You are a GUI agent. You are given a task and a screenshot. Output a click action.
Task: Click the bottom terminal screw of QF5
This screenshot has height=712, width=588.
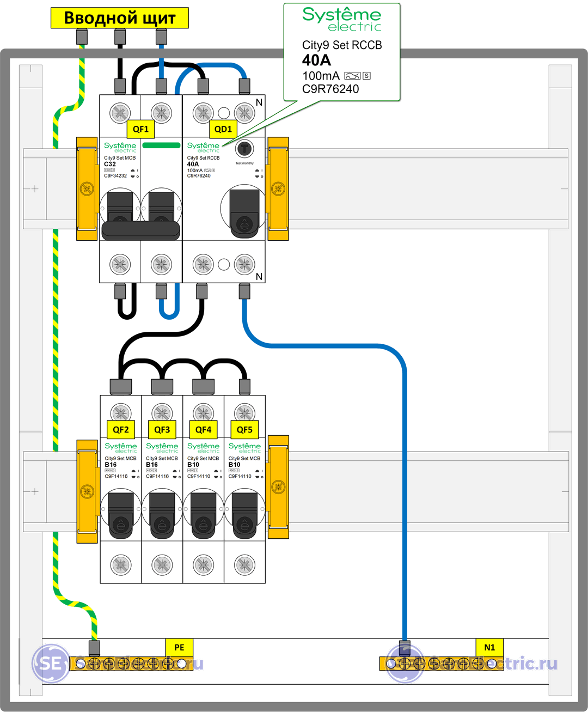tap(245, 565)
